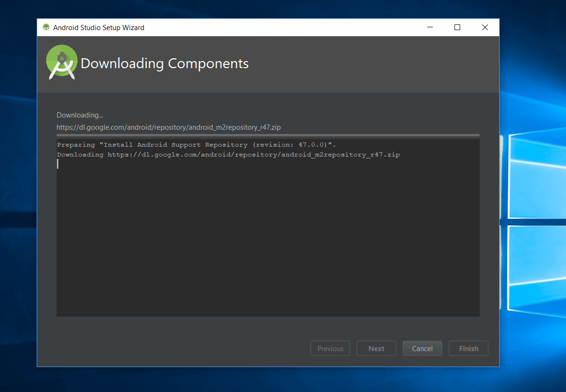Image resolution: width=566 pixels, height=392 pixels.
Task: Click the download URL text above progress bar
Action: click(x=168, y=127)
